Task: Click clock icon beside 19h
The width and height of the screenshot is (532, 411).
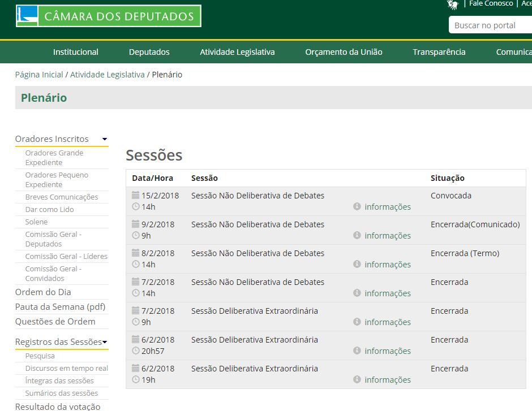Action: [x=136, y=379]
